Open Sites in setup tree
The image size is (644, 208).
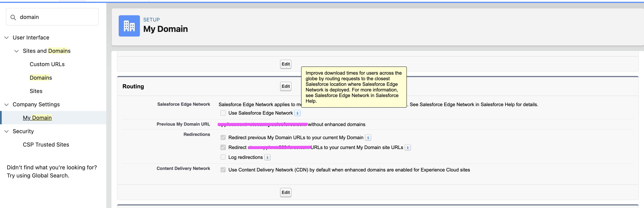tap(36, 91)
